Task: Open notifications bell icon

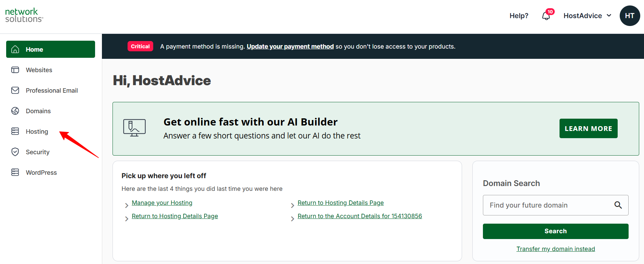Action: (546, 16)
